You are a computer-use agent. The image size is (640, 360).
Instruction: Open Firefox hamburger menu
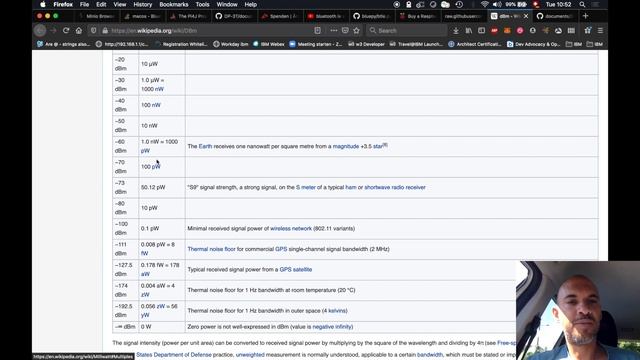coord(600,31)
